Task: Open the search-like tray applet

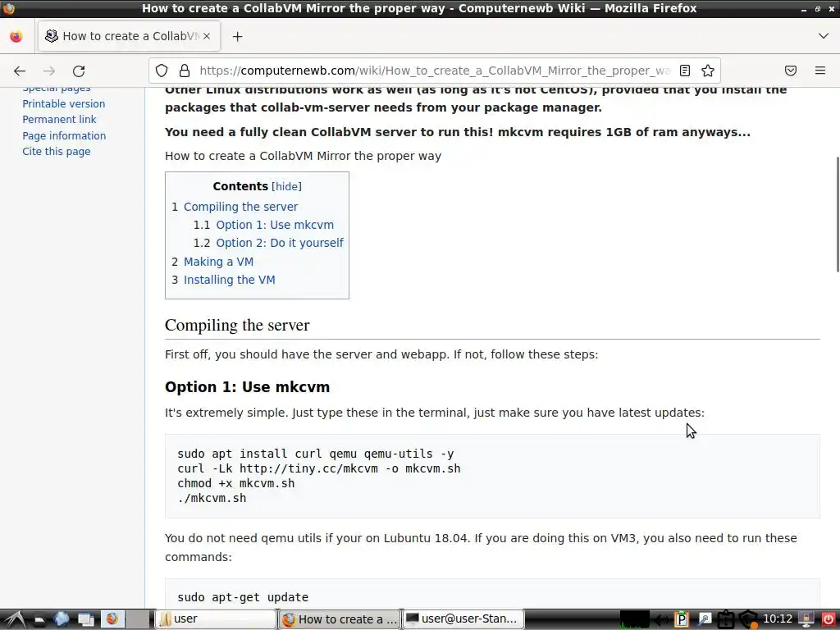Action: [x=704, y=619]
